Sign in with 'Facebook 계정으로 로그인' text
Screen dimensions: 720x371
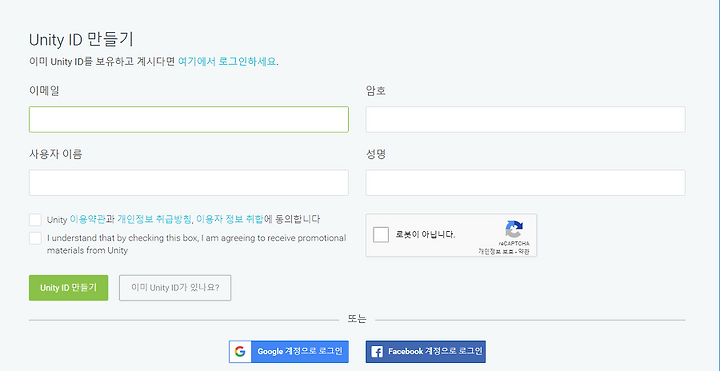point(435,352)
